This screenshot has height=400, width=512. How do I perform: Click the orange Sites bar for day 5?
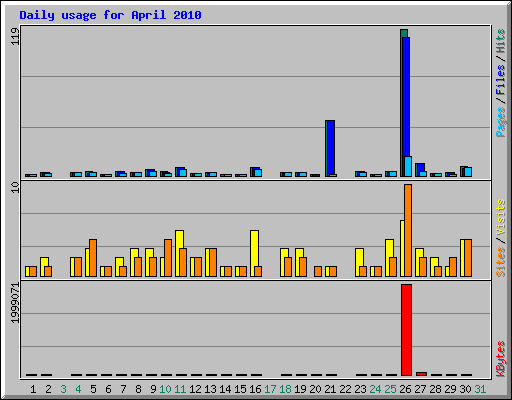point(93,258)
